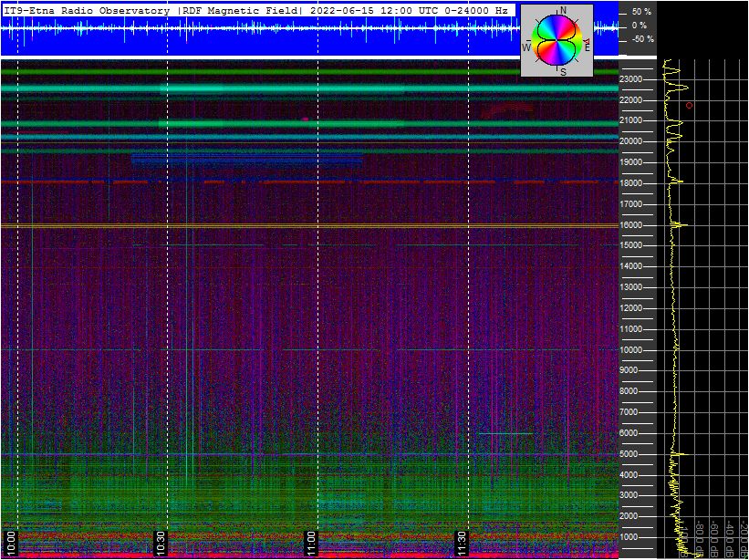Click the 11:30 time marker label
The width and height of the screenshot is (749, 560).
[x=462, y=542]
